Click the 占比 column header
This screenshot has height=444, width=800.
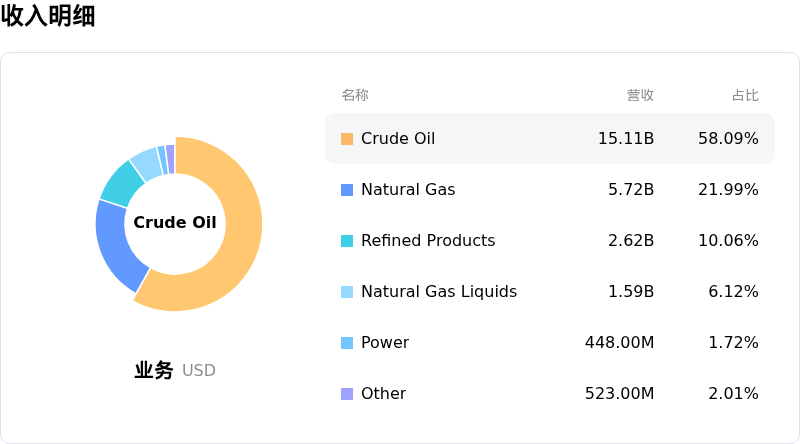pyautogui.click(x=745, y=95)
